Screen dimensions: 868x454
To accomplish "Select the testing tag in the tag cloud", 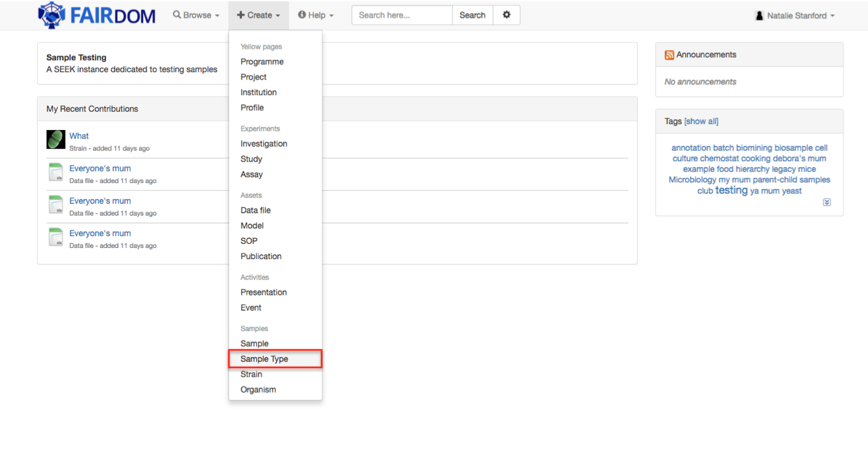I will click(731, 189).
